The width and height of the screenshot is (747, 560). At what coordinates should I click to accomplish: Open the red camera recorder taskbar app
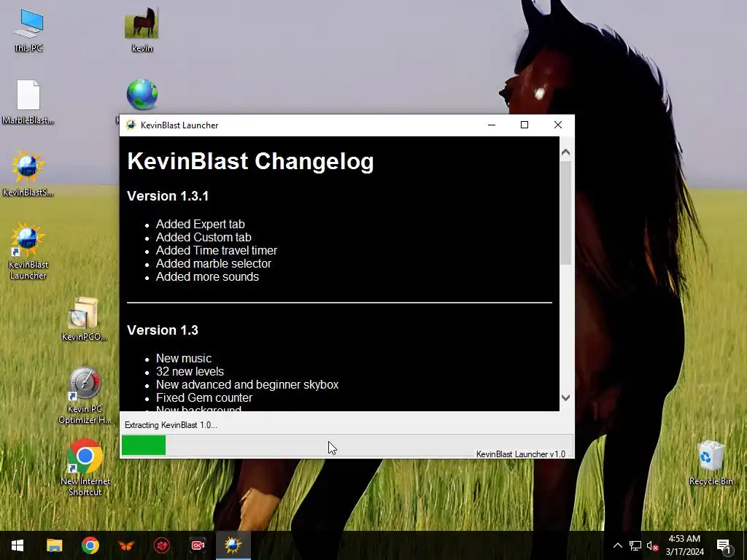pos(198,545)
